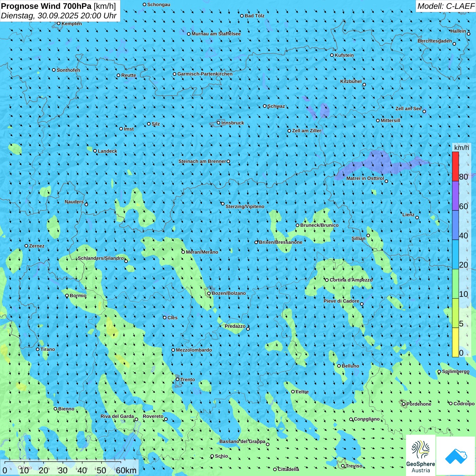Click the 'Berchtesgaden' label
This screenshot has height=476, width=476.
click(435, 41)
